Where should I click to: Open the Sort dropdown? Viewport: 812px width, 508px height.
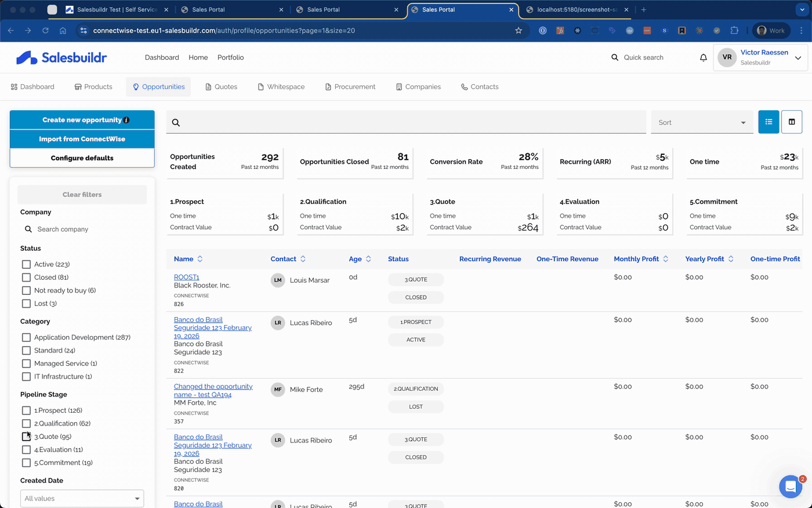point(702,123)
